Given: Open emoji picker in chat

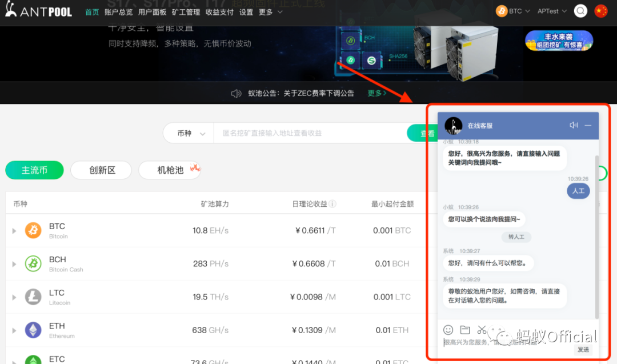Looking at the screenshot, I should pos(448,330).
